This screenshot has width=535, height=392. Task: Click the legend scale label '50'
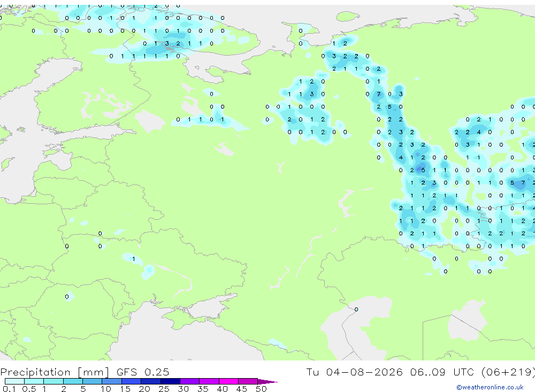tap(261, 389)
